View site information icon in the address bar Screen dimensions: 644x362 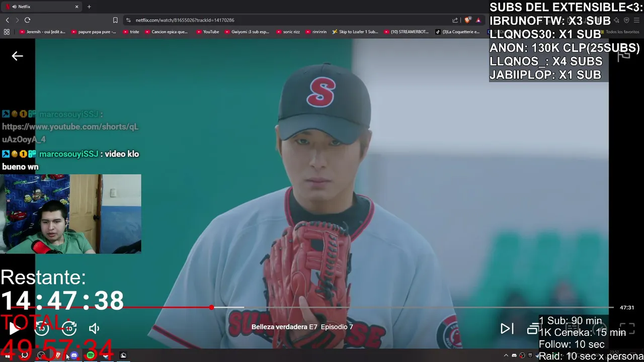[x=128, y=20]
